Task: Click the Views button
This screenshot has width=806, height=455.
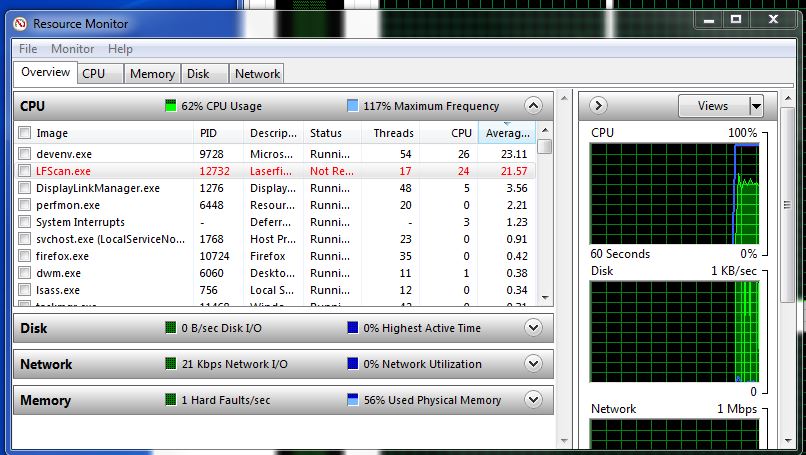Action: click(x=714, y=106)
